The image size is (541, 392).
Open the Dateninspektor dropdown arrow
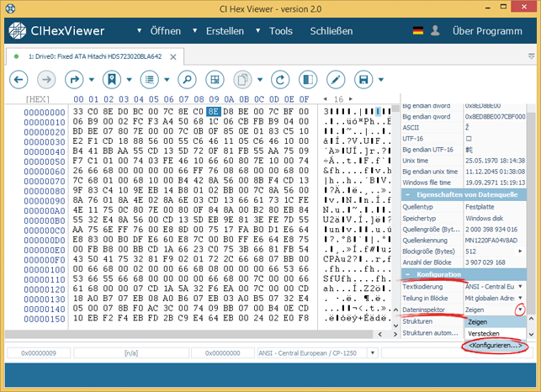tap(520, 310)
